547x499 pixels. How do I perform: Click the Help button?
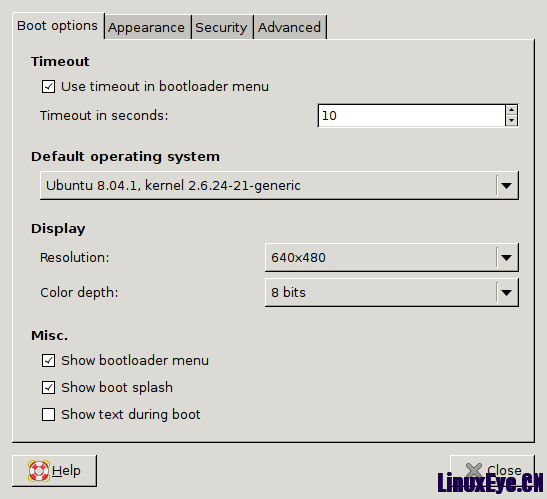click(54, 471)
